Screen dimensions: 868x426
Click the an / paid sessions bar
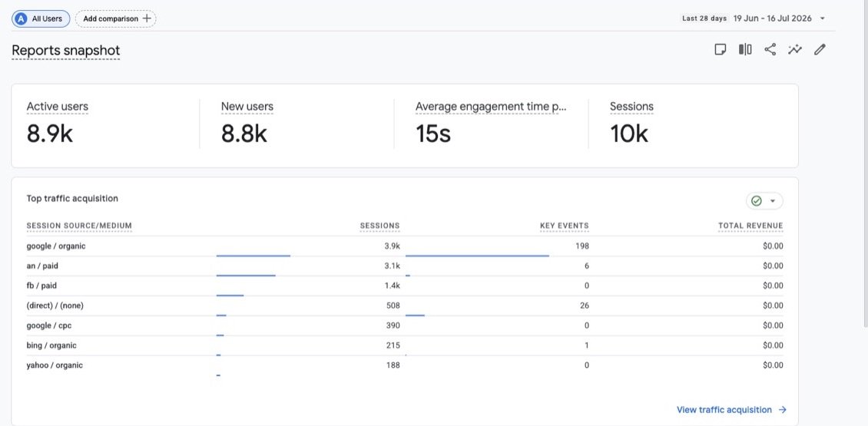(246, 276)
